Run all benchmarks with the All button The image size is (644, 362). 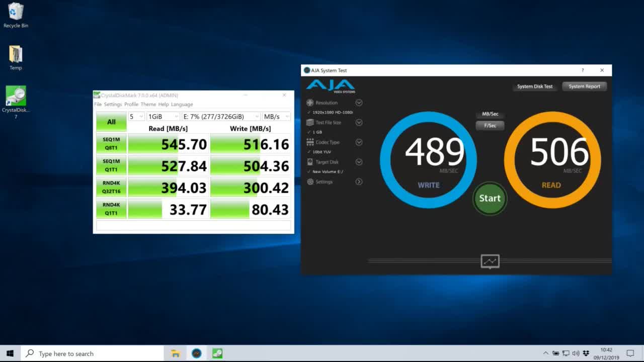click(x=111, y=122)
